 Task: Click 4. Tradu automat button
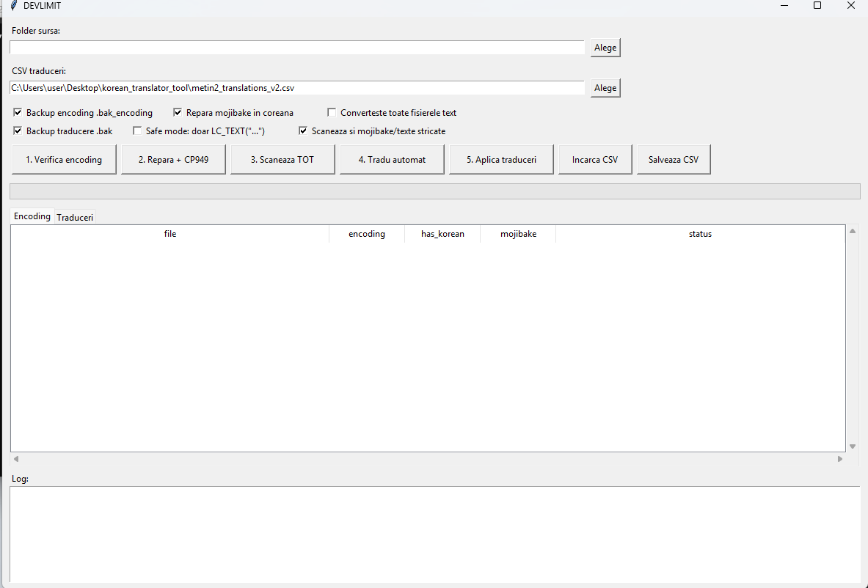(x=392, y=159)
